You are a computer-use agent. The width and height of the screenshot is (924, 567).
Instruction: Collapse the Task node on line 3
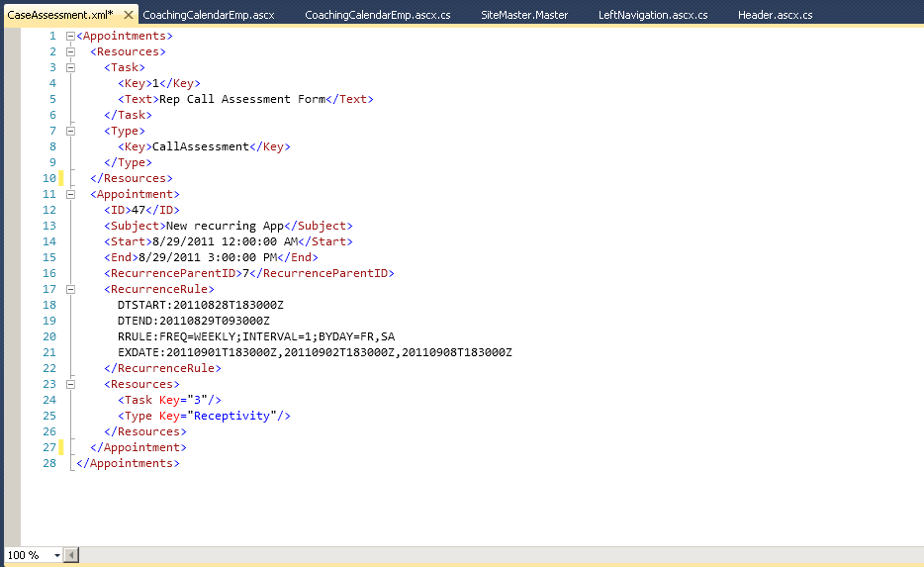click(x=70, y=67)
